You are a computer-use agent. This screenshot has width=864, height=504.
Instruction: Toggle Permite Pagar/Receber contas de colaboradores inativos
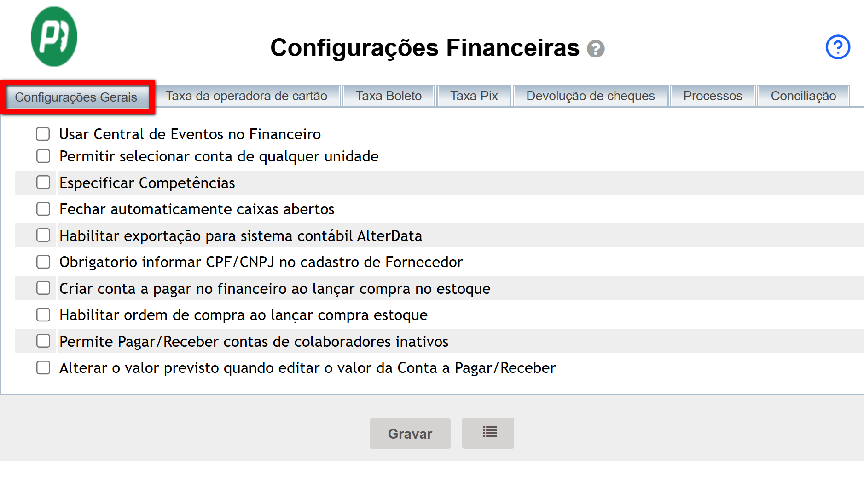[43, 341]
